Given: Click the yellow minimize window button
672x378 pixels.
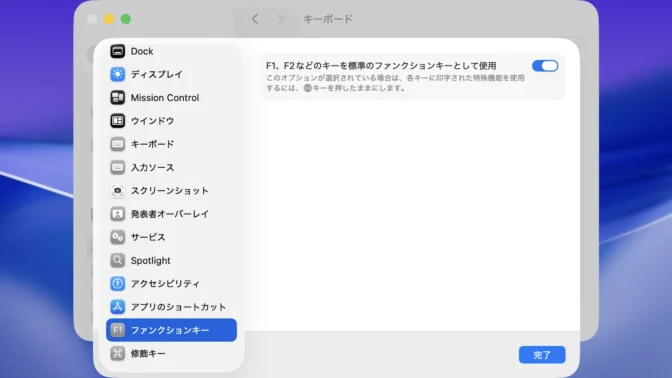Looking at the screenshot, I should pos(109,19).
